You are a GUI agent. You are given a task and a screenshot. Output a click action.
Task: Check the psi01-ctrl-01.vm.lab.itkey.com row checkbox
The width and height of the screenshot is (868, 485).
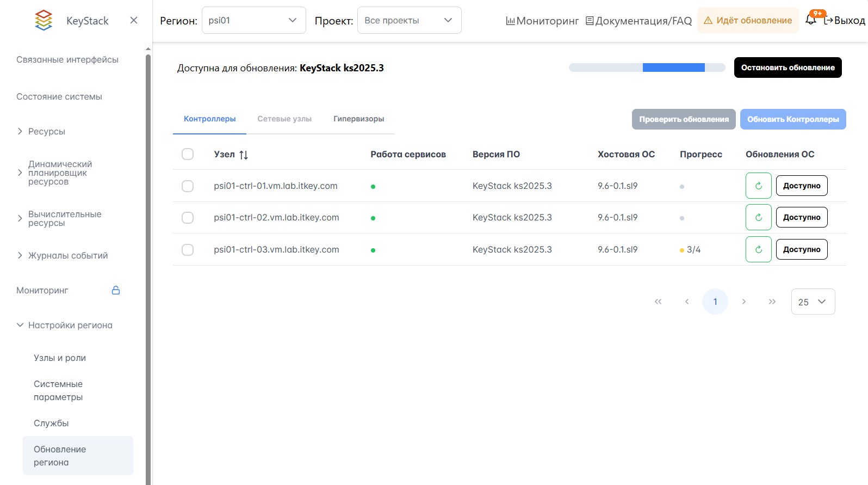pos(188,186)
